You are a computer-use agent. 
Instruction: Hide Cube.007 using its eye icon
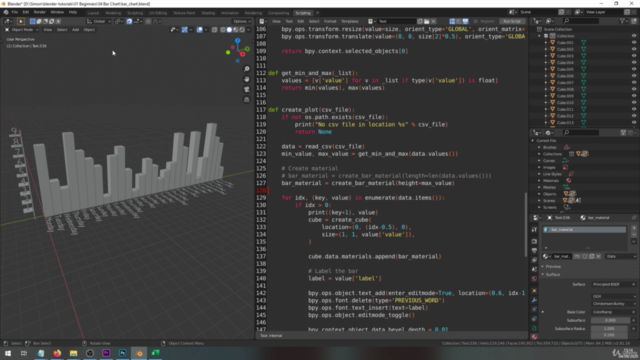(634, 82)
